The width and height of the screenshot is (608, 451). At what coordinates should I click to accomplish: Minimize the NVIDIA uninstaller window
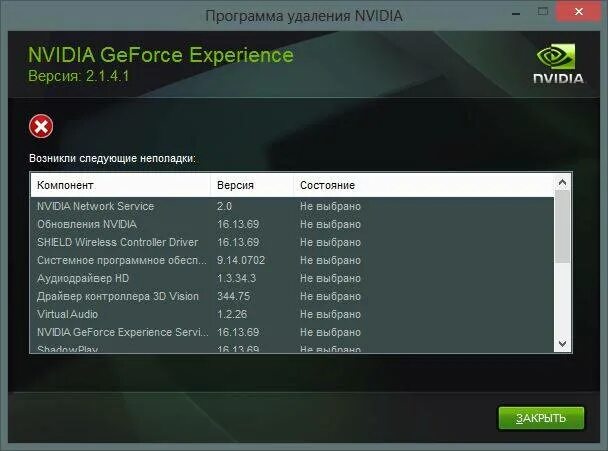(516, 12)
